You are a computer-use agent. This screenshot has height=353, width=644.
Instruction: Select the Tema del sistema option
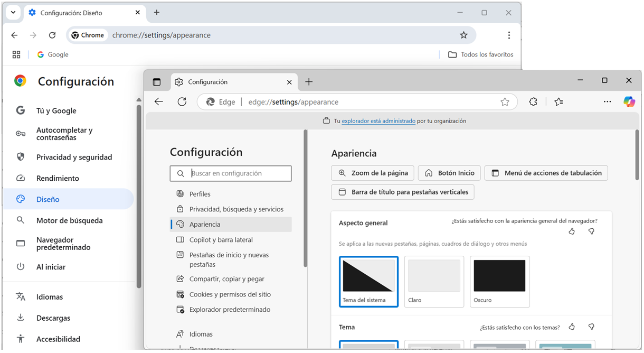pos(368,281)
